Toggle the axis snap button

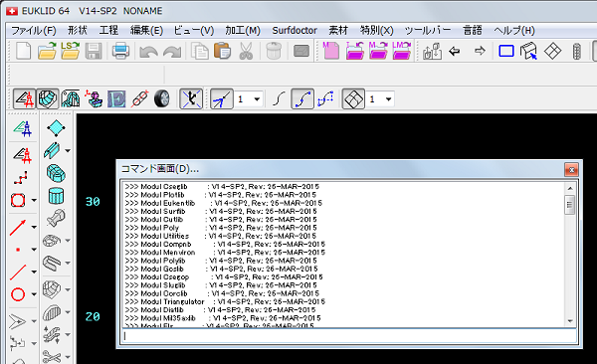191,99
